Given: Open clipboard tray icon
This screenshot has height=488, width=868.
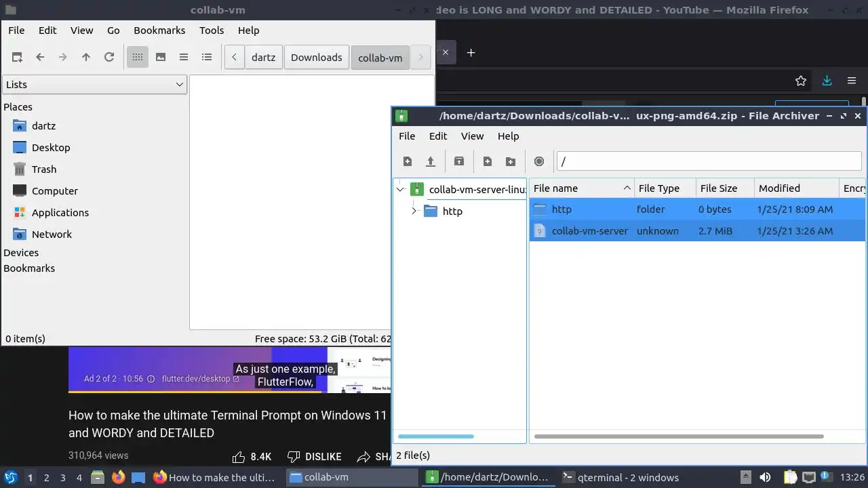Looking at the screenshot, I should coord(790,477).
